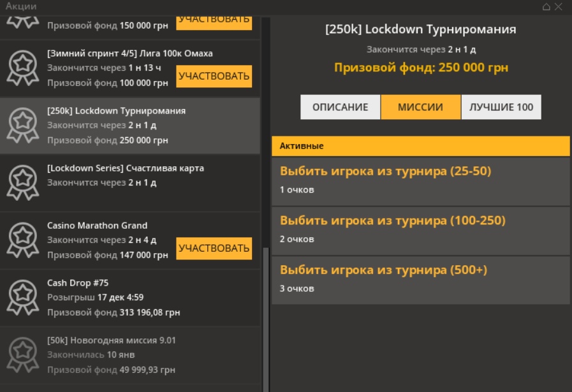Open [Lockdown Series] Счастливая карта promo
The height and width of the screenshot is (392, 572).
(130, 183)
